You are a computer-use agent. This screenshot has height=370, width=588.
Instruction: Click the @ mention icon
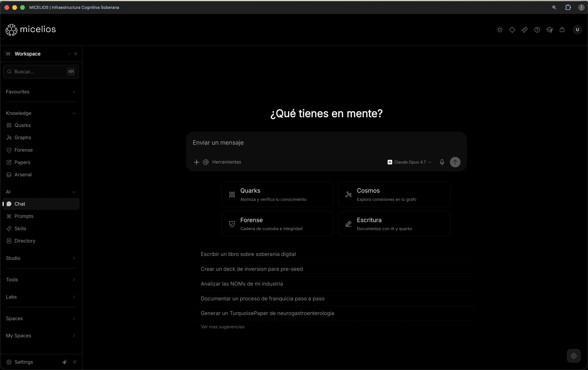206,162
